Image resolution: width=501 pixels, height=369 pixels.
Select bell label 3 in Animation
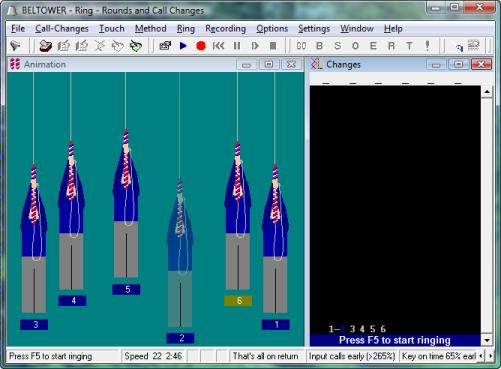pos(34,325)
